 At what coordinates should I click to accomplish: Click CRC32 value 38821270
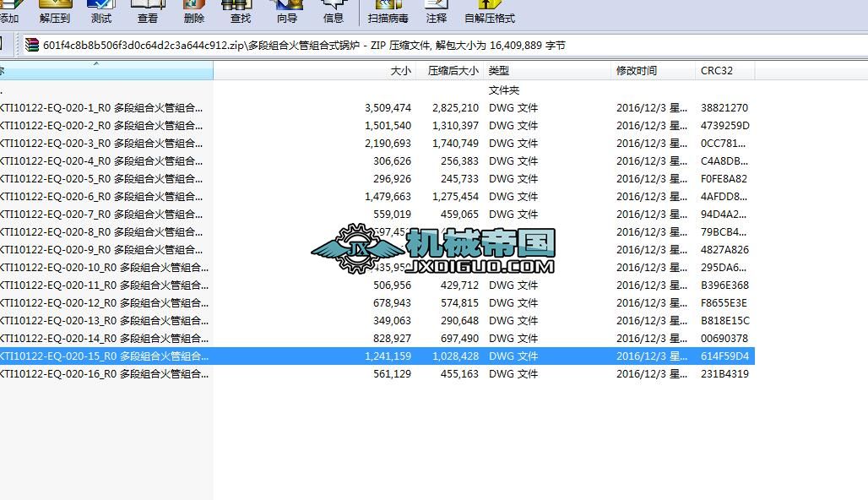click(x=724, y=107)
